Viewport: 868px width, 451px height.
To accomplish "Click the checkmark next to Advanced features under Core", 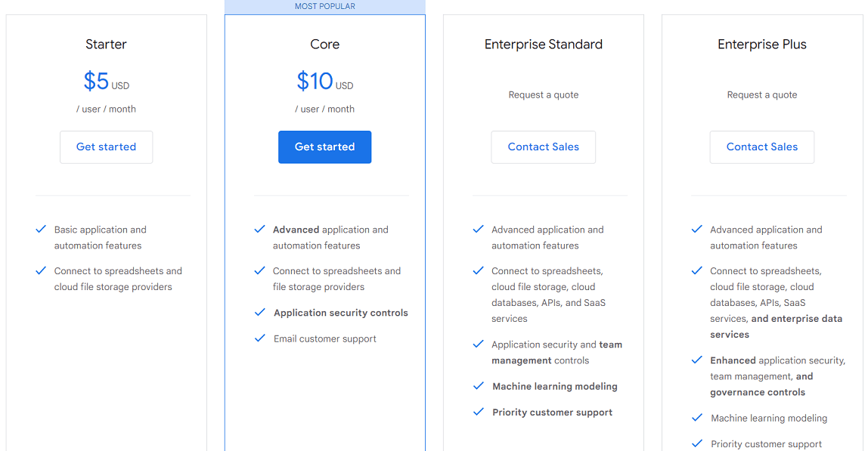I will [260, 229].
